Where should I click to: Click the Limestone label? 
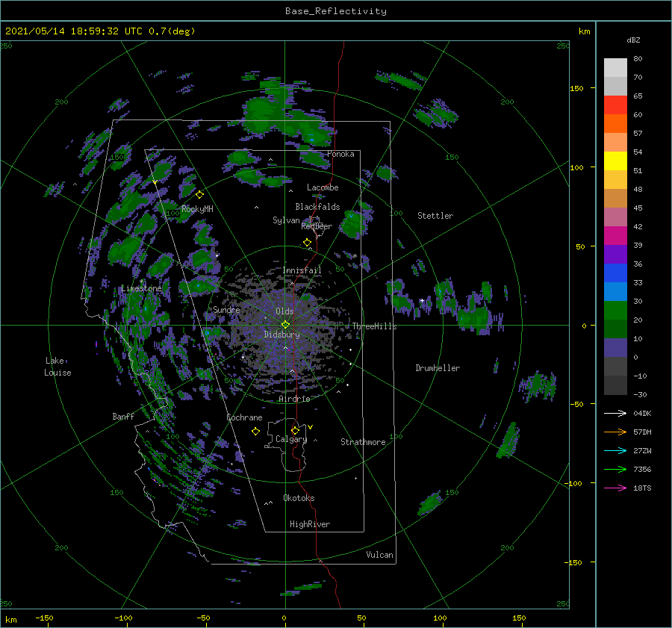(141, 288)
